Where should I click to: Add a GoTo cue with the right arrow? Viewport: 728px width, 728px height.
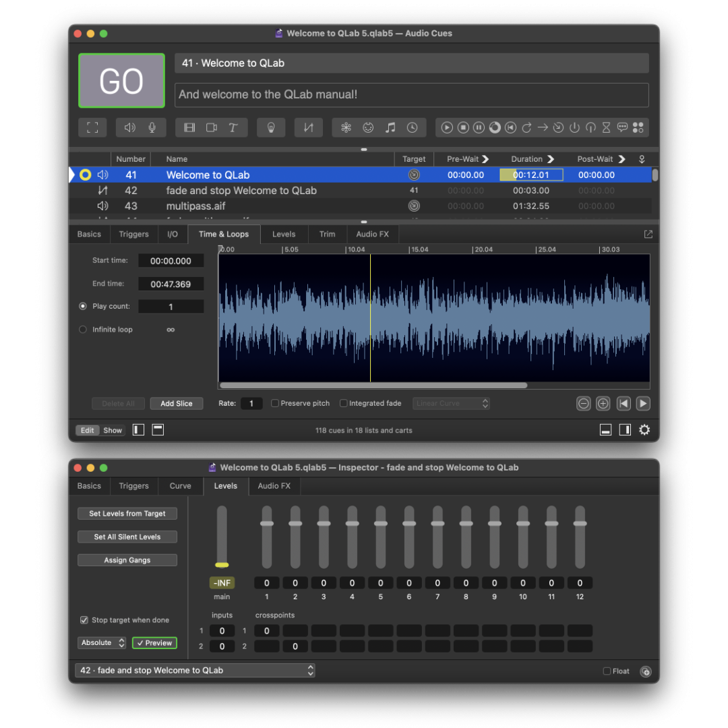[542, 127]
